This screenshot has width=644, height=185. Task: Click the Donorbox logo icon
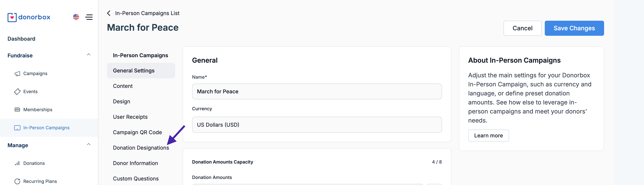tap(12, 17)
